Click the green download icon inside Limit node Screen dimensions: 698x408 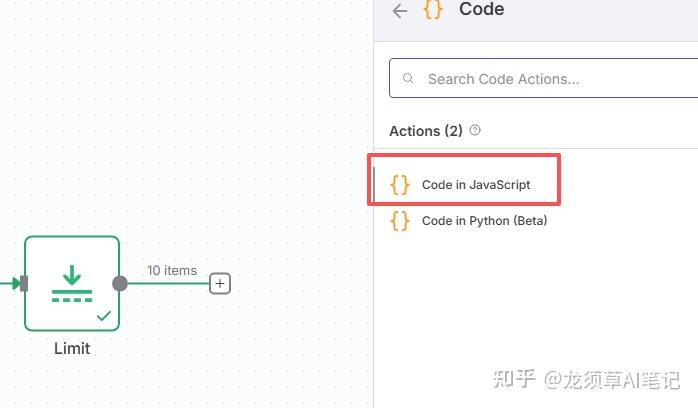72,283
